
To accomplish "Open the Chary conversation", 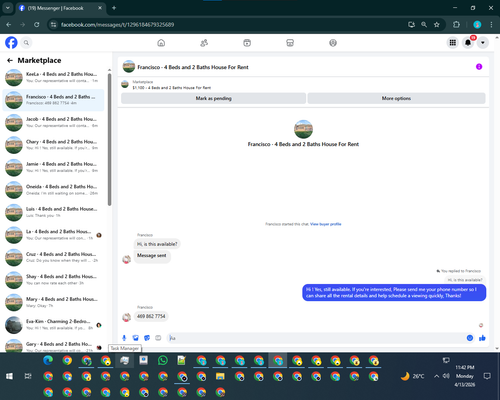I will pos(53,145).
